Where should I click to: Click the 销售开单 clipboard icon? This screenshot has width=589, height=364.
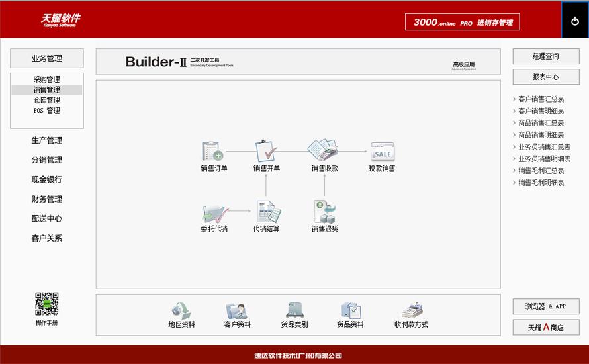[266, 151]
